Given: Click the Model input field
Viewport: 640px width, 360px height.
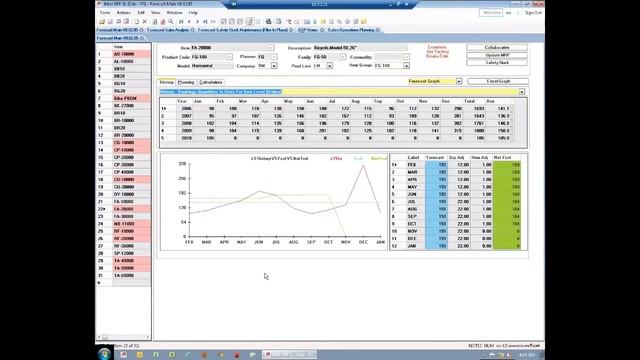Looking at the screenshot, I should tap(212, 66).
